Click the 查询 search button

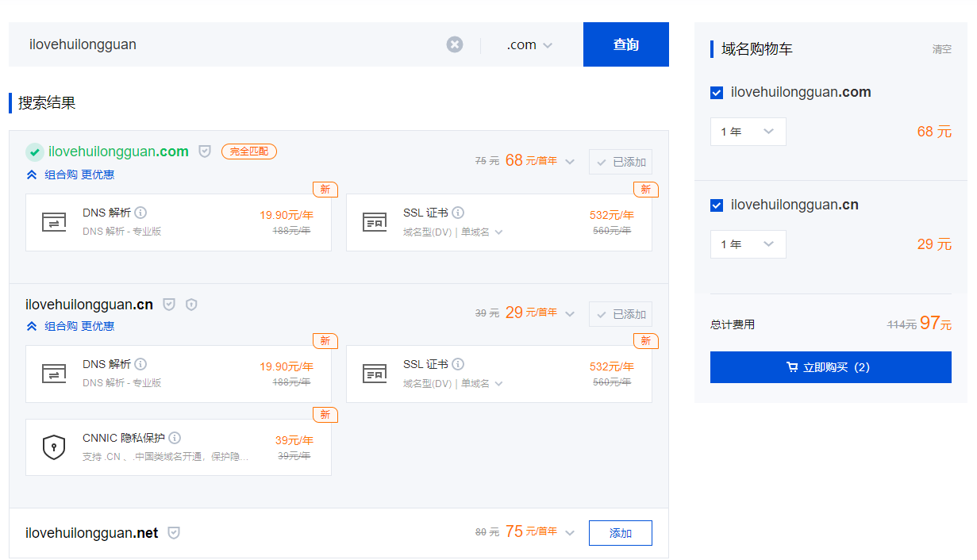click(x=625, y=44)
